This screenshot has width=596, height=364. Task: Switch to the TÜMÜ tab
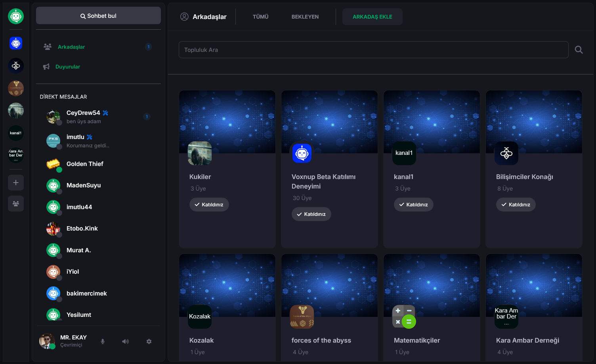click(x=261, y=17)
